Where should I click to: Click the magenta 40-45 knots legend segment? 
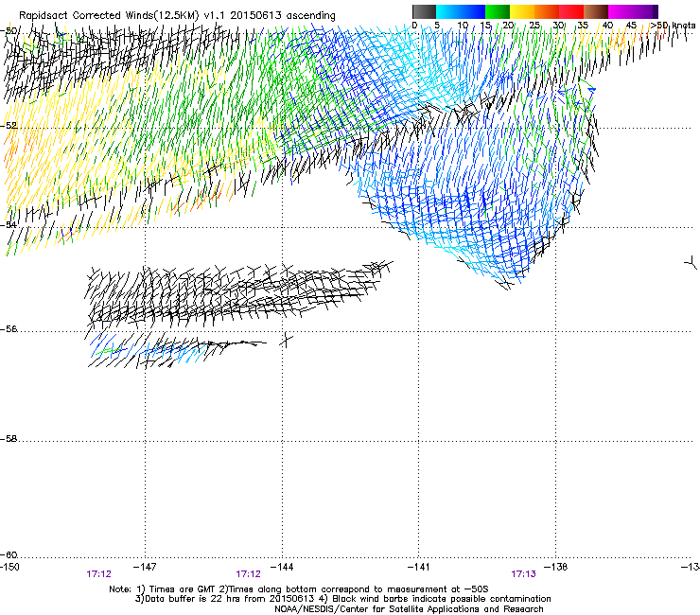click(x=621, y=11)
